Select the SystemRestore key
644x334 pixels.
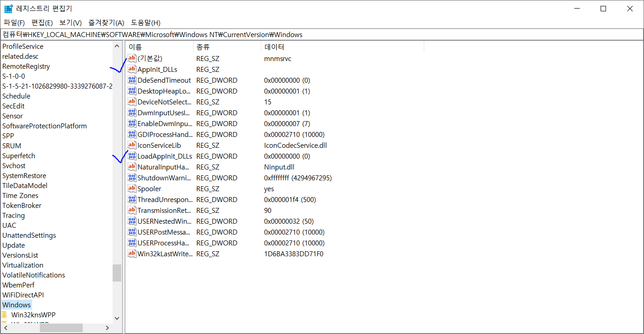click(24, 175)
